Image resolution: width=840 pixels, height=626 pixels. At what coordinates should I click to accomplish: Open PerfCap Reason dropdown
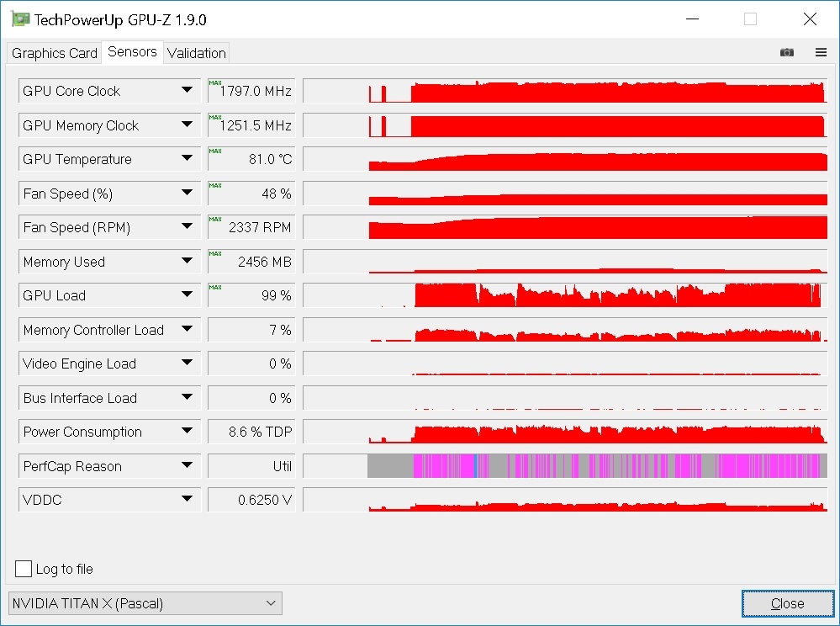(187, 466)
